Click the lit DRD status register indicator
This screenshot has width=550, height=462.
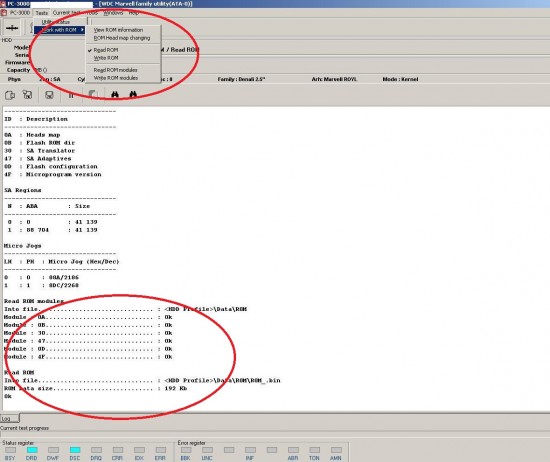[32, 450]
